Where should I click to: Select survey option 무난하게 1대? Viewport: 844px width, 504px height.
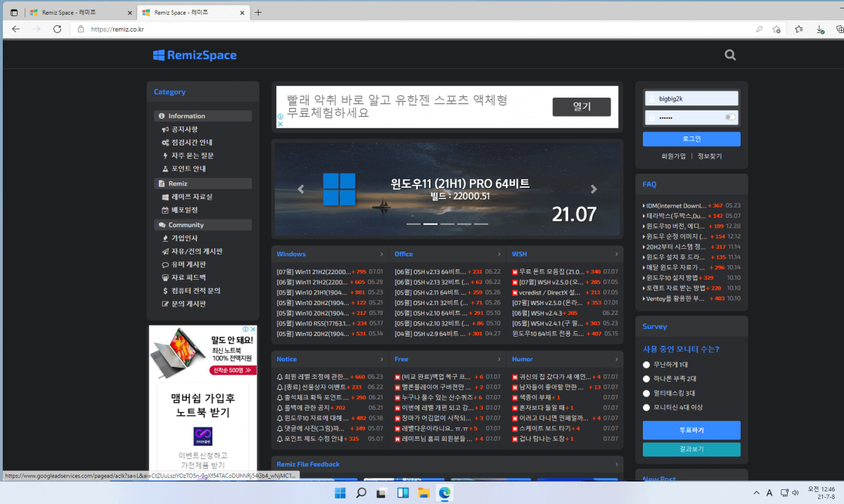click(x=646, y=365)
